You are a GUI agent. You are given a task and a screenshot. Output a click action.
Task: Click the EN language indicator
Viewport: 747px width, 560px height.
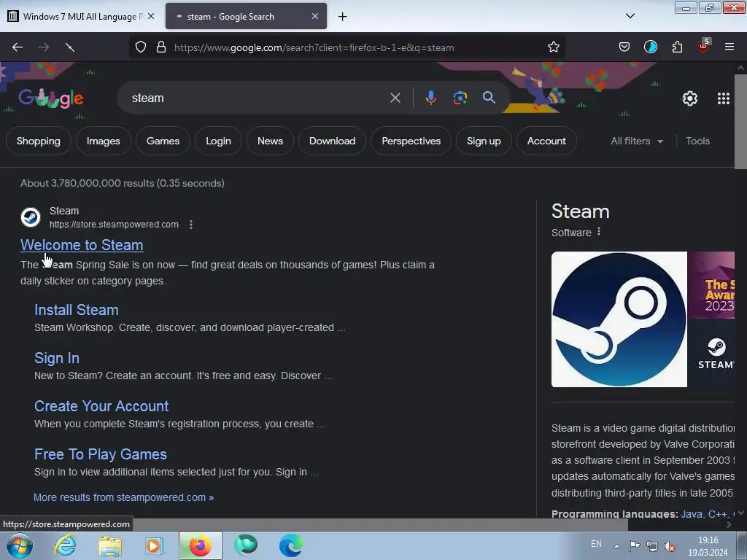(596, 544)
